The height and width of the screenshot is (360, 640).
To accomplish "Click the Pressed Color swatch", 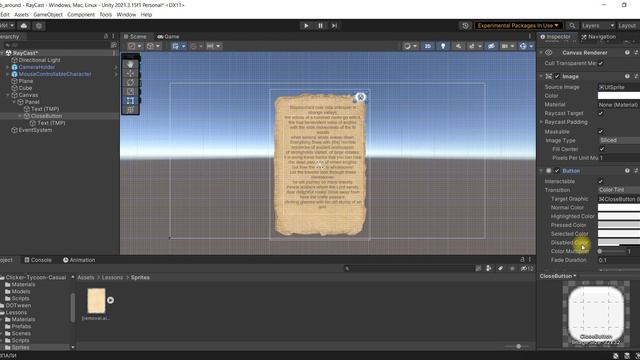I will point(619,225).
